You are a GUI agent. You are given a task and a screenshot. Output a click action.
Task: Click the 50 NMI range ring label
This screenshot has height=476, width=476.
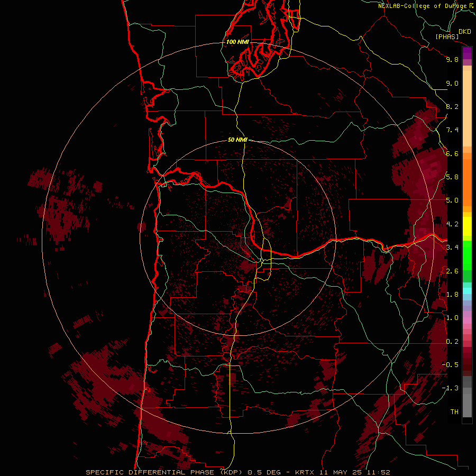click(237, 140)
